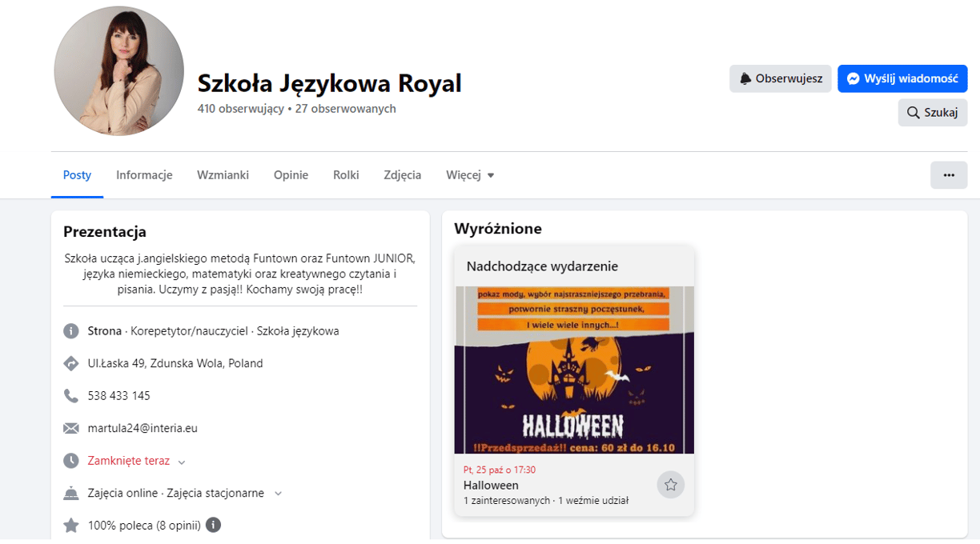Click the event date Pt, 25 paź o 17:30

click(500, 470)
